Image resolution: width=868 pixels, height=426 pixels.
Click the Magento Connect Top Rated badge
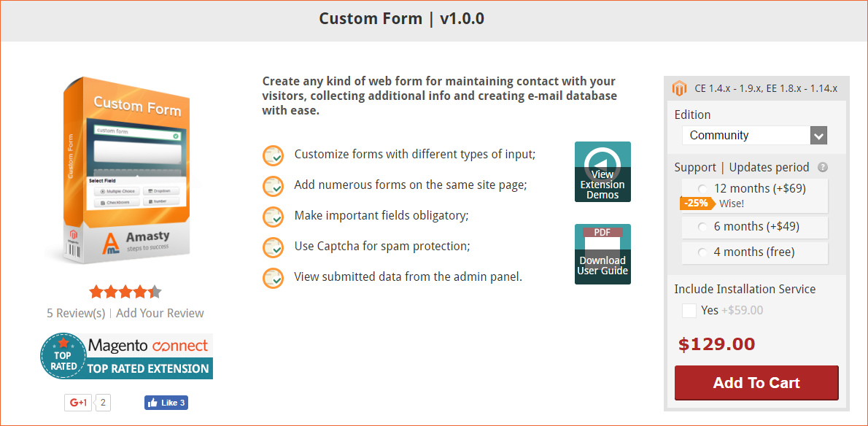pos(127,356)
